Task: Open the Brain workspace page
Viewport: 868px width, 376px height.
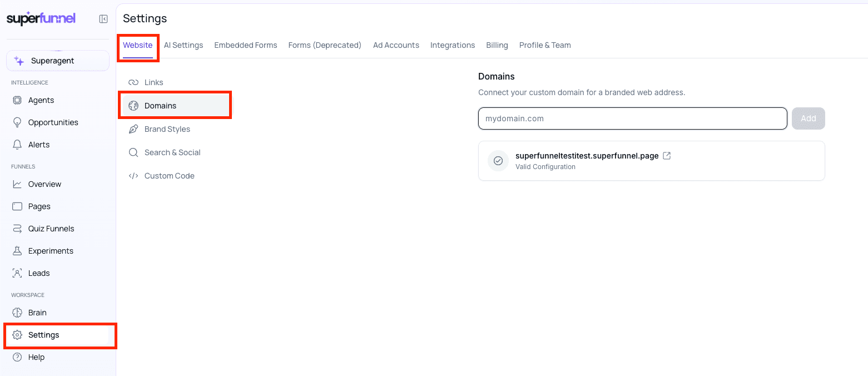Action: coord(58,313)
